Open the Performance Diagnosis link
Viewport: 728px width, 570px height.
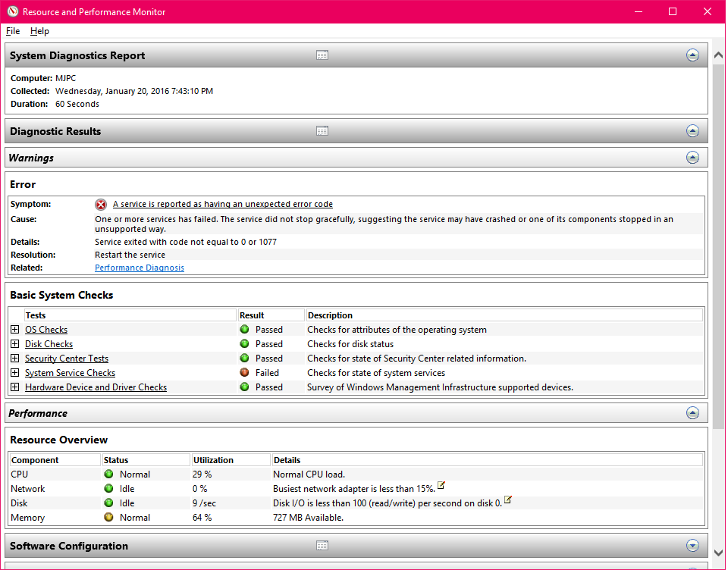140,268
